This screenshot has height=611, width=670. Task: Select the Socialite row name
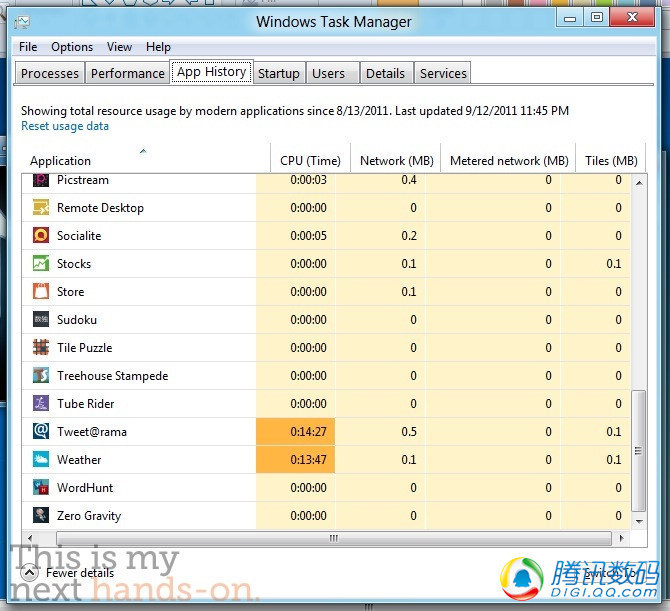(x=79, y=235)
